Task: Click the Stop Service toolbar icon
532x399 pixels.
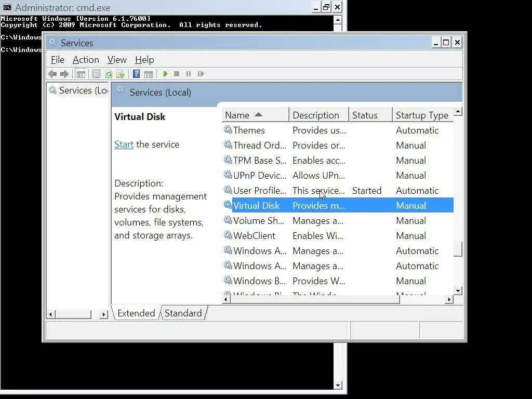Action: (x=177, y=74)
